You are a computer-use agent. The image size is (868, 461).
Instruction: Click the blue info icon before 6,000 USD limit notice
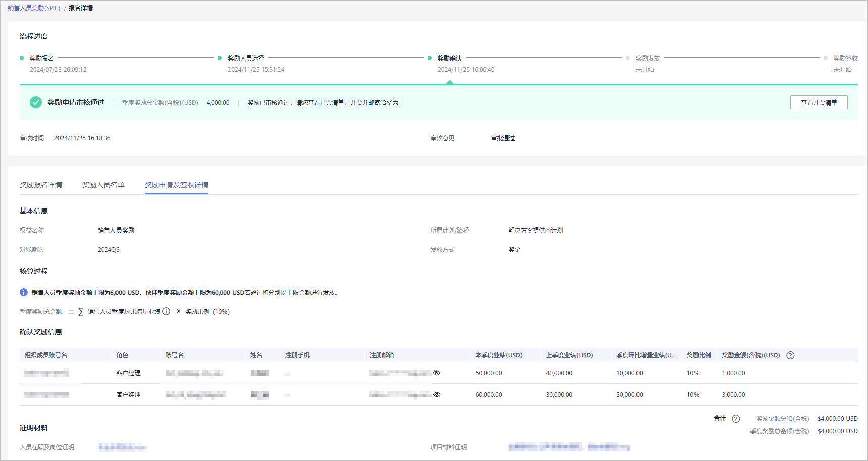tap(24, 292)
